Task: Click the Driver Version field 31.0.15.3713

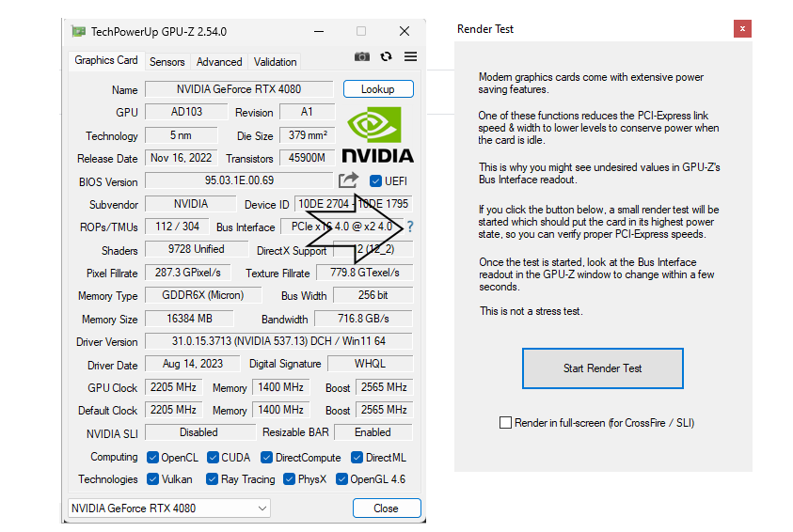Action: pos(278,341)
